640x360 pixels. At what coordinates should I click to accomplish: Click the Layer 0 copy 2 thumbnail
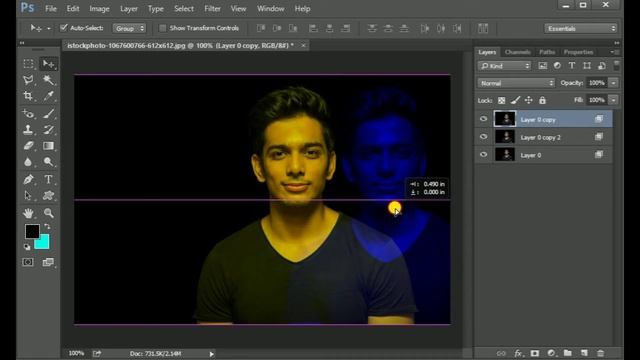pos(505,137)
